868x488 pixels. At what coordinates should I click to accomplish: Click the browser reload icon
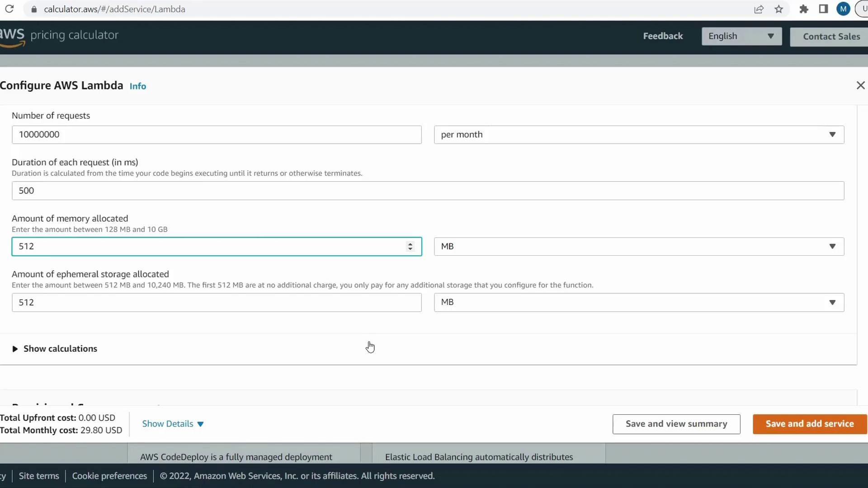[9, 9]
